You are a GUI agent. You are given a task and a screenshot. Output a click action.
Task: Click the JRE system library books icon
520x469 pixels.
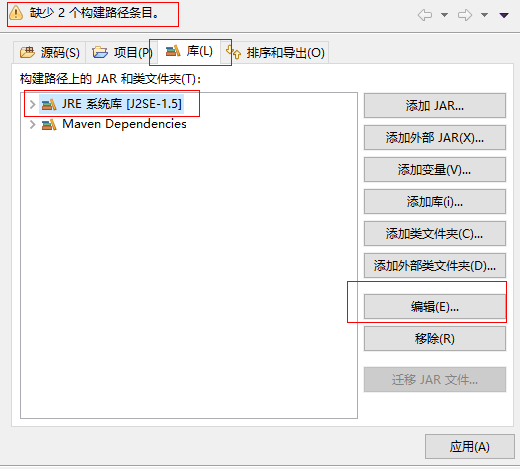49,105
